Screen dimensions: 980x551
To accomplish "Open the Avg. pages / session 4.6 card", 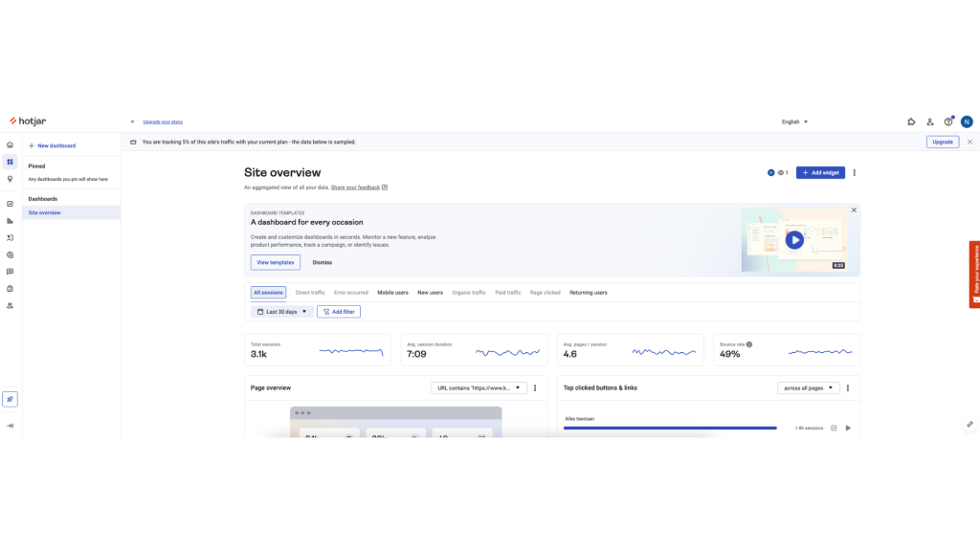I will (x=630, y=350).
